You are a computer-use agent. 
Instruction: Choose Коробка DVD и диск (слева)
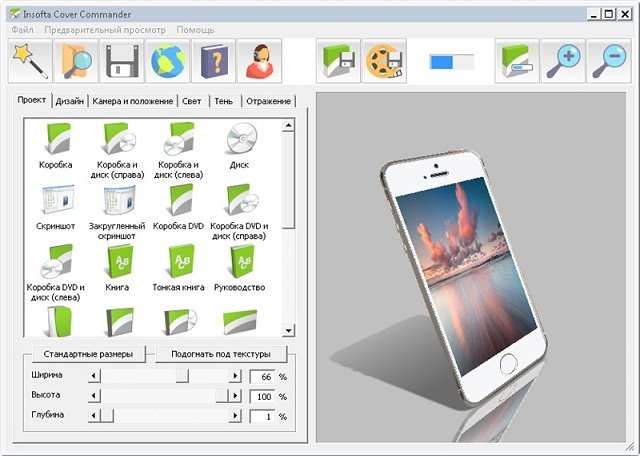click(56, 273)
